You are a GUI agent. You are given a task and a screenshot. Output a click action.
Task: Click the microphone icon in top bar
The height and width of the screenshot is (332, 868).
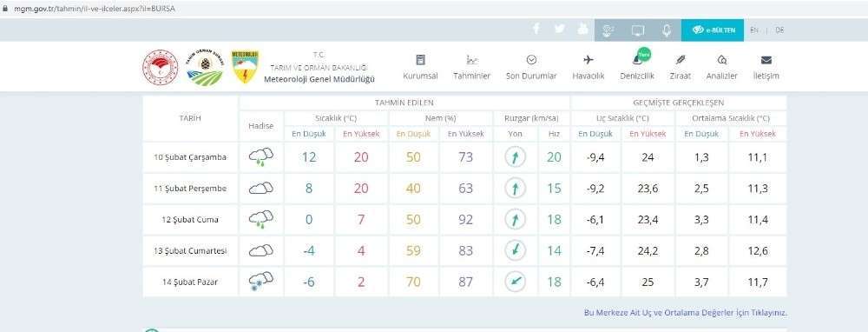pos(667,30)
